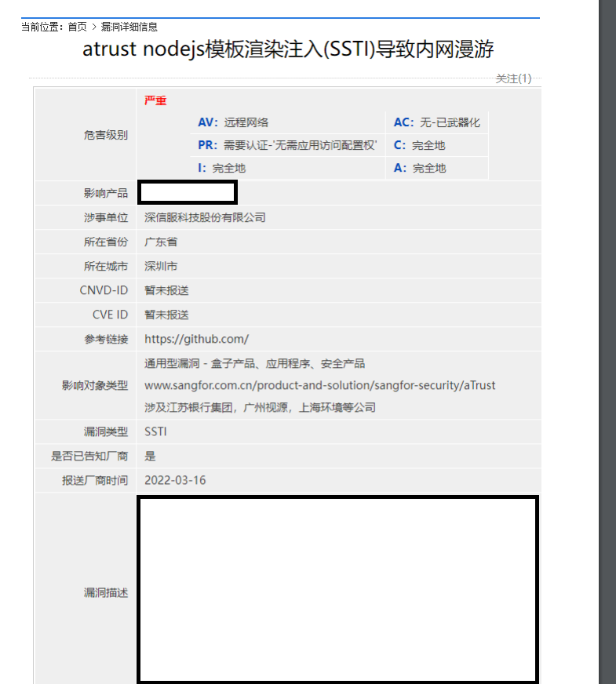The height and width of the screenshot is (684, 616).
Task: Click the 严重 severity level text
Action: pyautogui.click(x=155, y=100)
